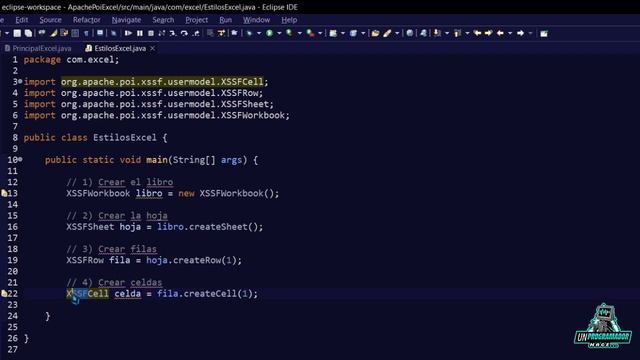Click the Back navigation arrow
Viewport: 640px width, 360px height.
(x=500, y=33)
